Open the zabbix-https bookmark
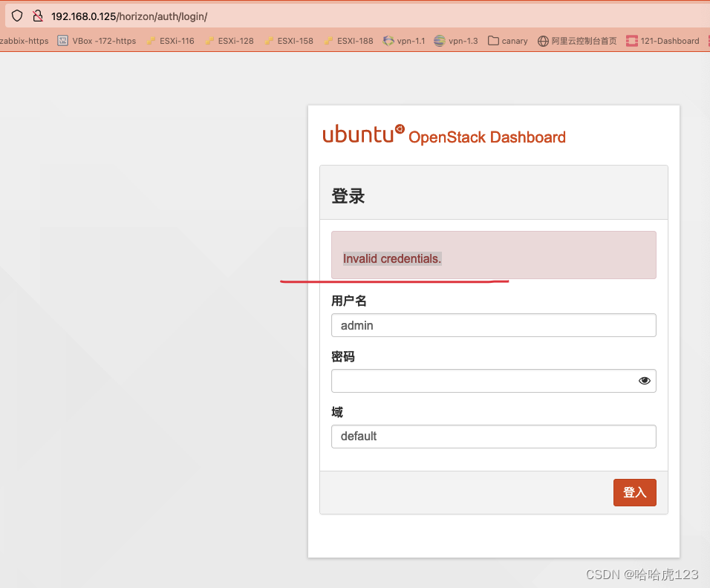Image resolution: width=710 pixels, height=588 pixels. [x=25, y=41]
